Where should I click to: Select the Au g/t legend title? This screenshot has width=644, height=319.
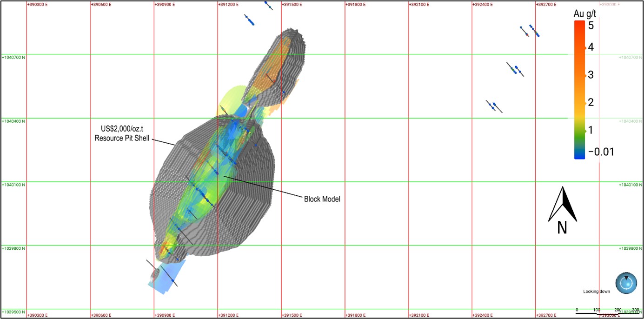click(585, 13)
